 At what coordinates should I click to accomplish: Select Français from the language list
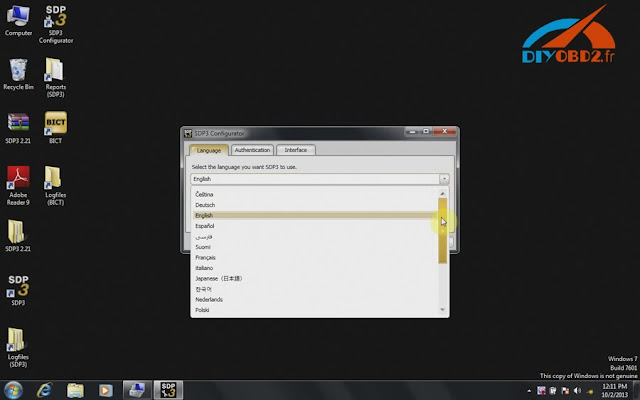315,258
